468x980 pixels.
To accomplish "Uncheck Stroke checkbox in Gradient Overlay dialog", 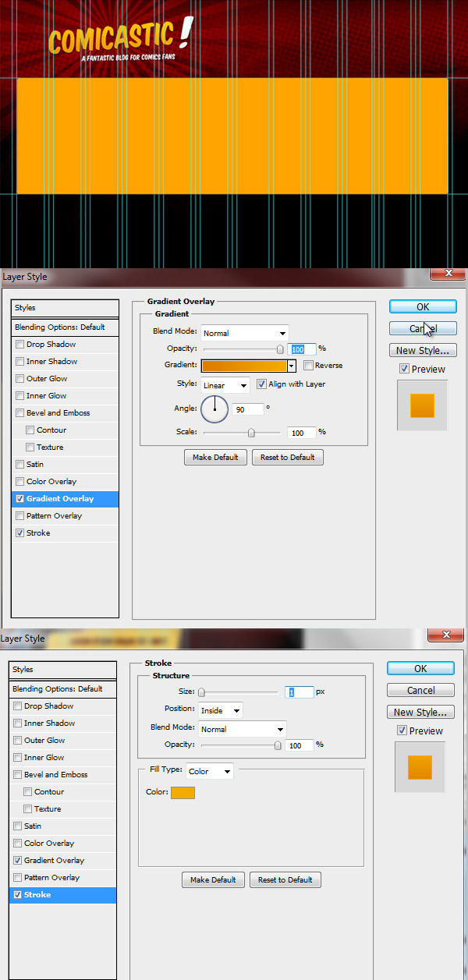I will click(x=19, y=533).
